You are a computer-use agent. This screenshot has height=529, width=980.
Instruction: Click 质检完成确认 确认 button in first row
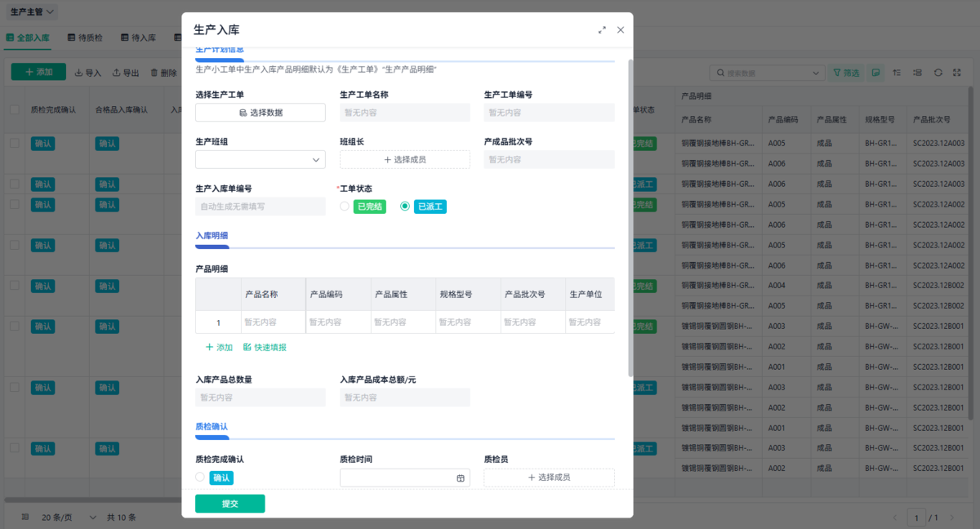[x=42, y=143]
